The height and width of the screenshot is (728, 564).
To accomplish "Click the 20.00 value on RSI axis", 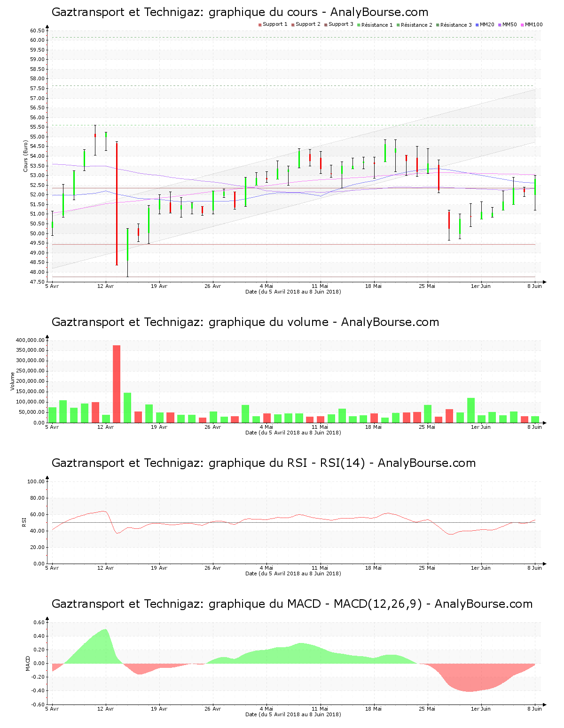I will coord(37,547).
